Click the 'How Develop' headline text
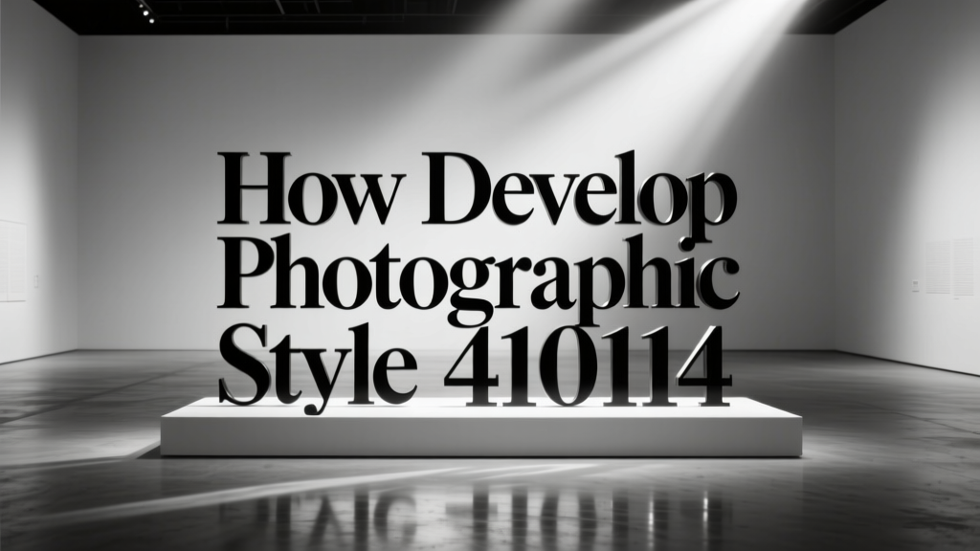This screenshot has height=551, width=980. [x=477, y=195]
